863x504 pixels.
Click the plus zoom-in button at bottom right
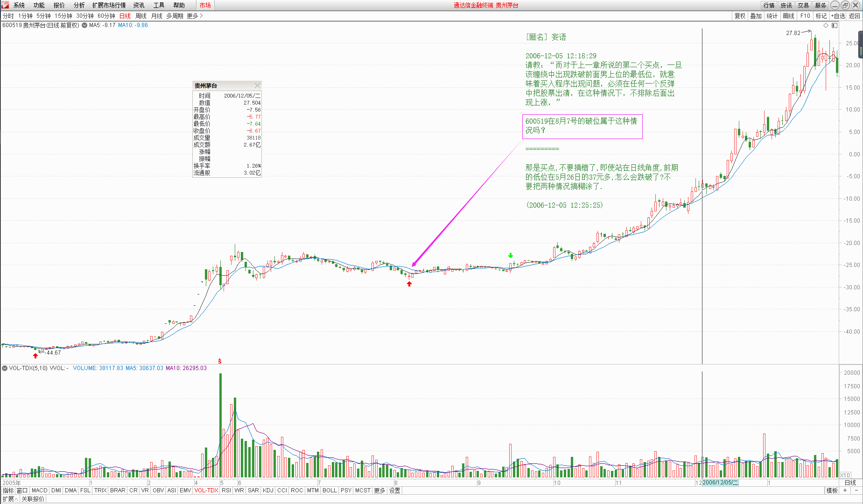(x=845, y=490)
